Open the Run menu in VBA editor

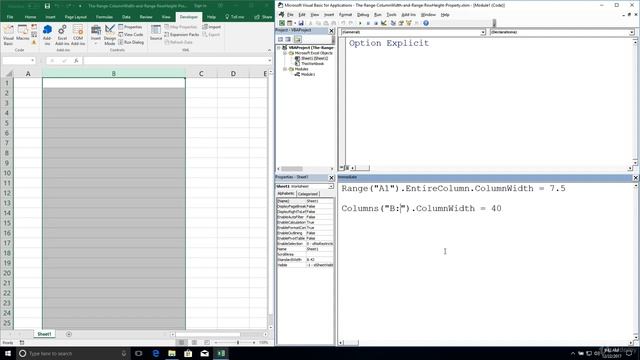(378, 15)
